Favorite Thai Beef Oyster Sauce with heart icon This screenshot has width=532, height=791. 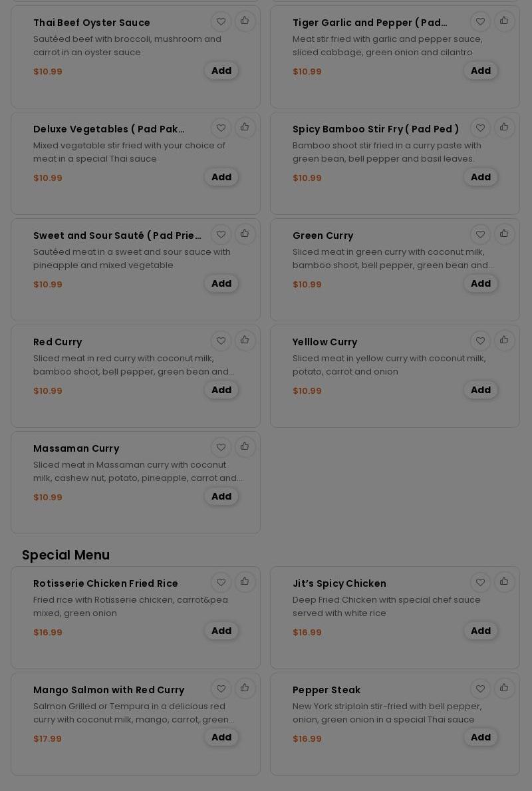click(221, 22)
